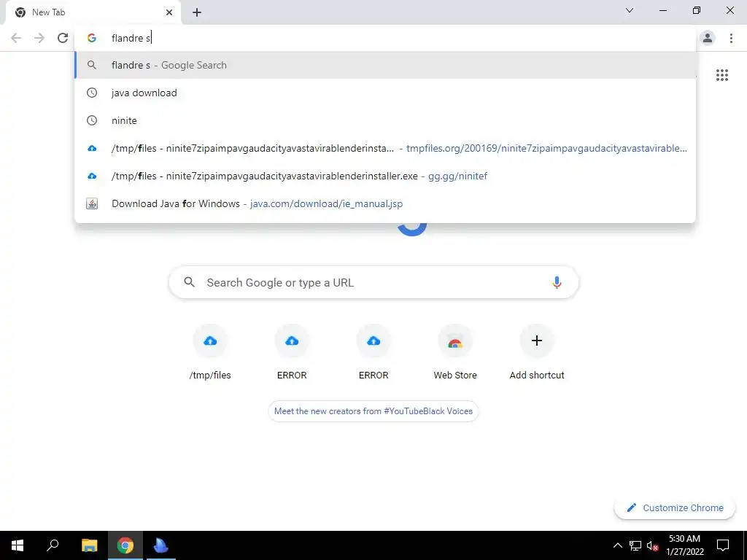This screenshot has width=747, height=560.
Task: Click the Google logo in the address bar
Action: [92, 38]
